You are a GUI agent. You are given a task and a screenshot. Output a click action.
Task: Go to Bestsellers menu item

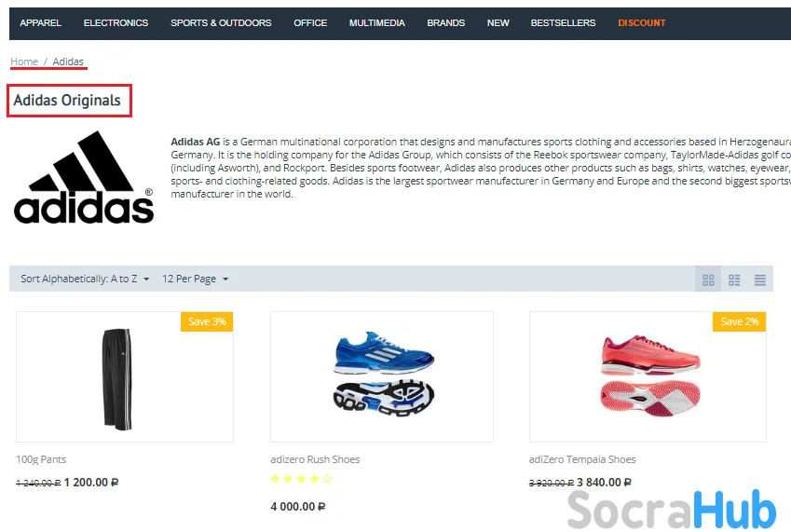coord(563,23)
